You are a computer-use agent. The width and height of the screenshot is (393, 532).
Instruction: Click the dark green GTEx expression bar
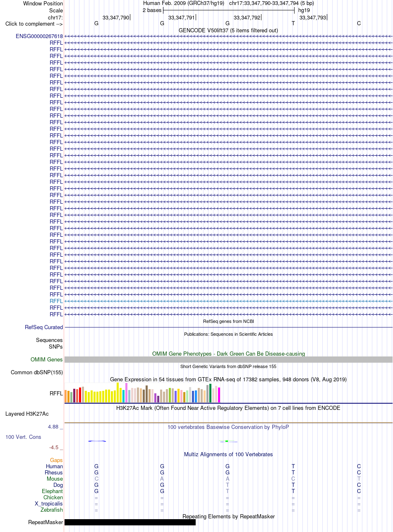pyautogui.click(x=210, y=393)
